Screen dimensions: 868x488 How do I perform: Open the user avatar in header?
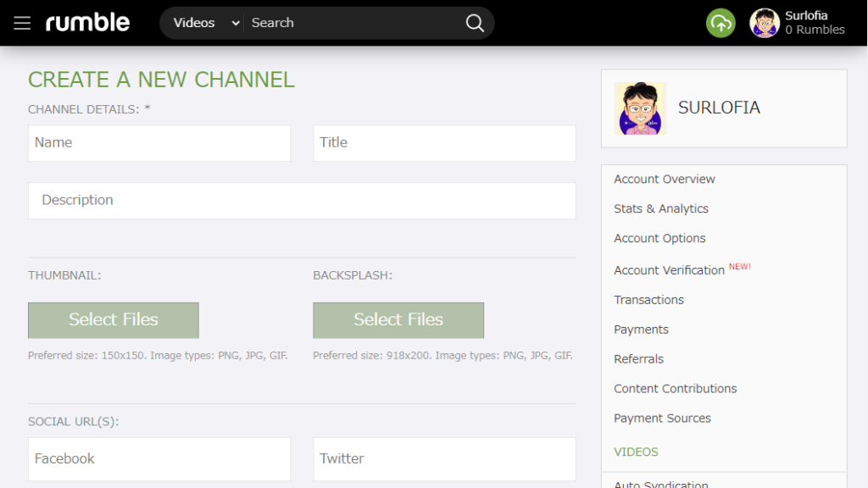pos(764,23)
